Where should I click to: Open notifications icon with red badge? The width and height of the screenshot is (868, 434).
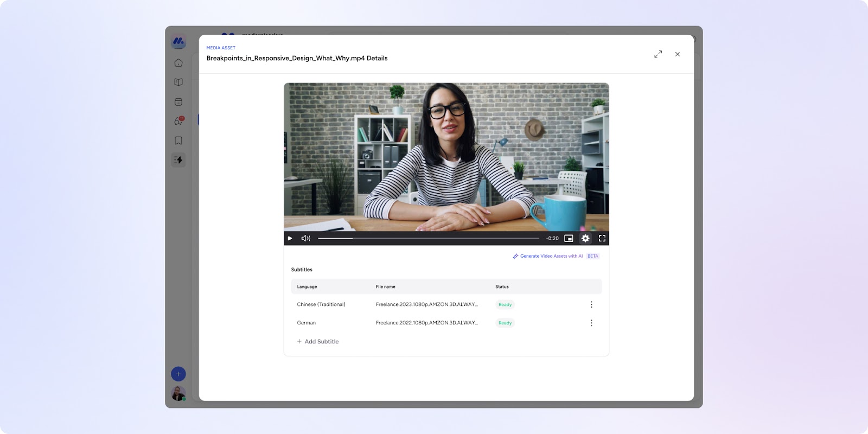point(178,121)
